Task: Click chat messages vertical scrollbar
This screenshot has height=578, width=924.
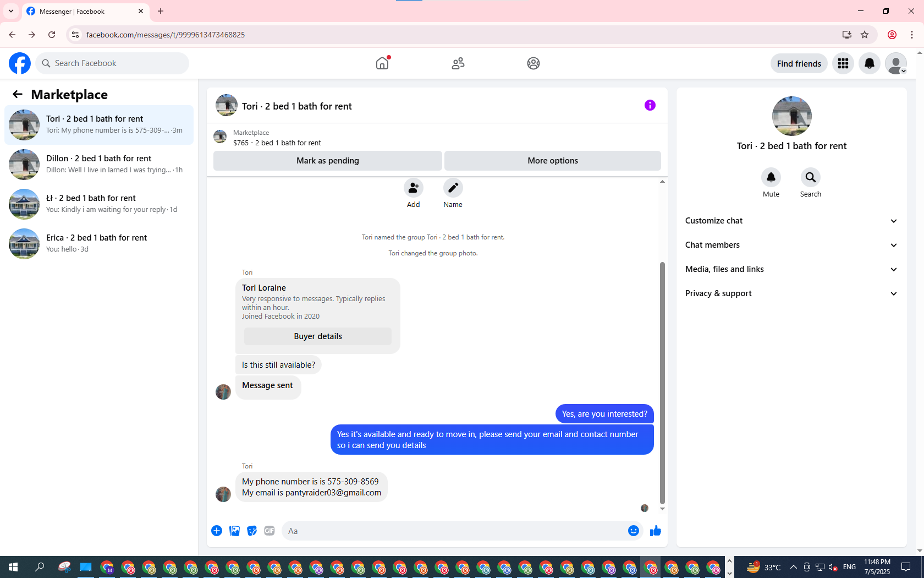Action: tap(662, 383)
